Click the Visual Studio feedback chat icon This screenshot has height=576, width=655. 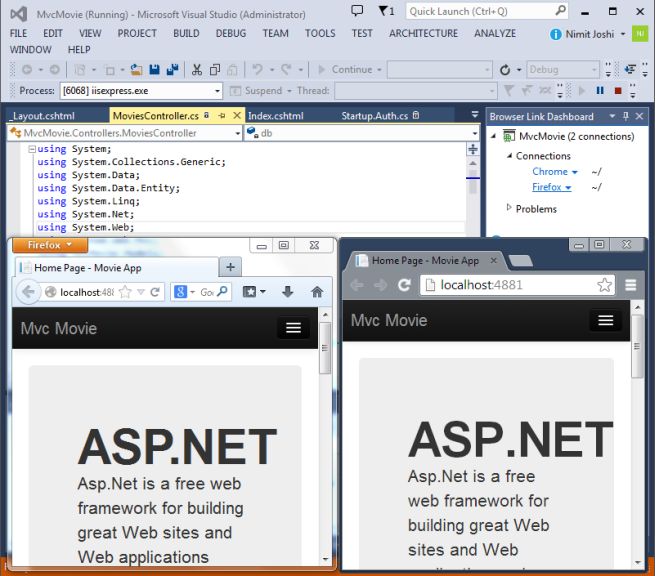[x=357, y=11]
